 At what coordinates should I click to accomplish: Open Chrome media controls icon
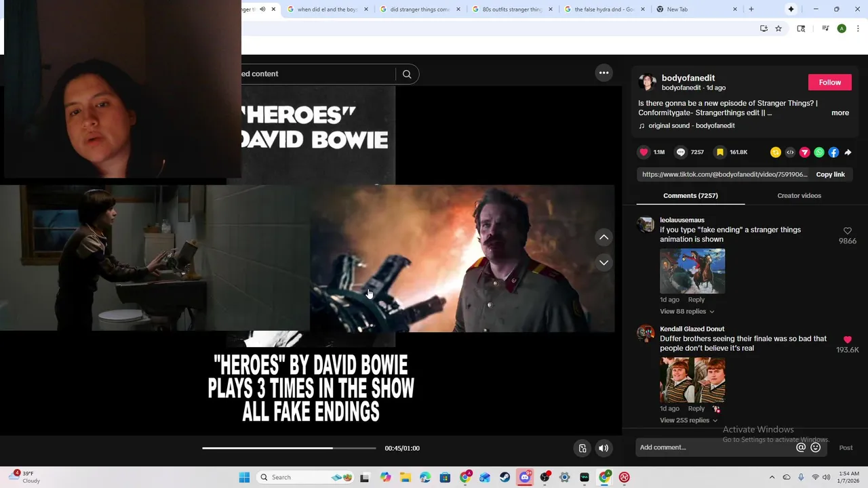point(825,28)
